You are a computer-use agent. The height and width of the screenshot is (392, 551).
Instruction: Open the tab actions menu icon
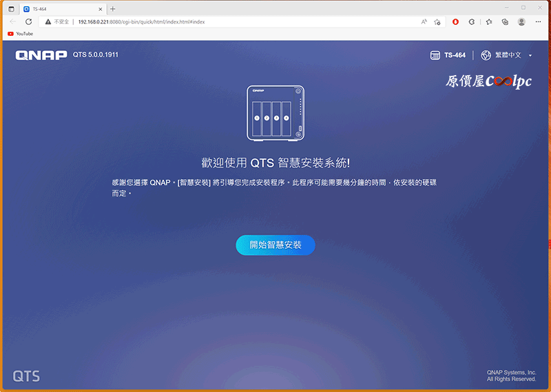[11, 9]
